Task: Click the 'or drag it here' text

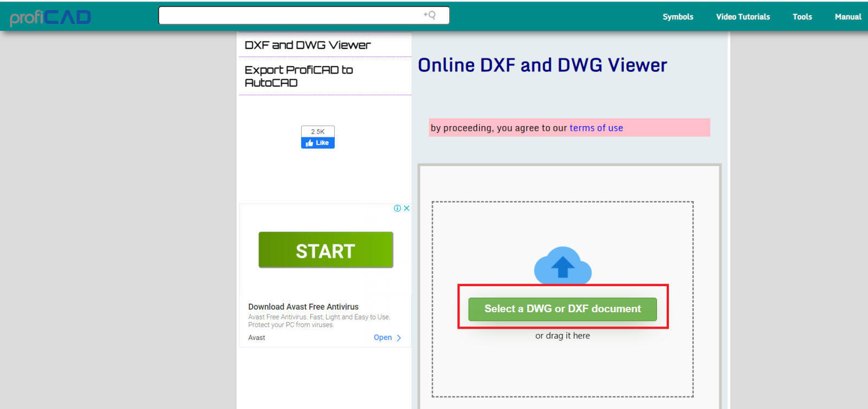Action: pyautogui.click(x=563, y=336)
